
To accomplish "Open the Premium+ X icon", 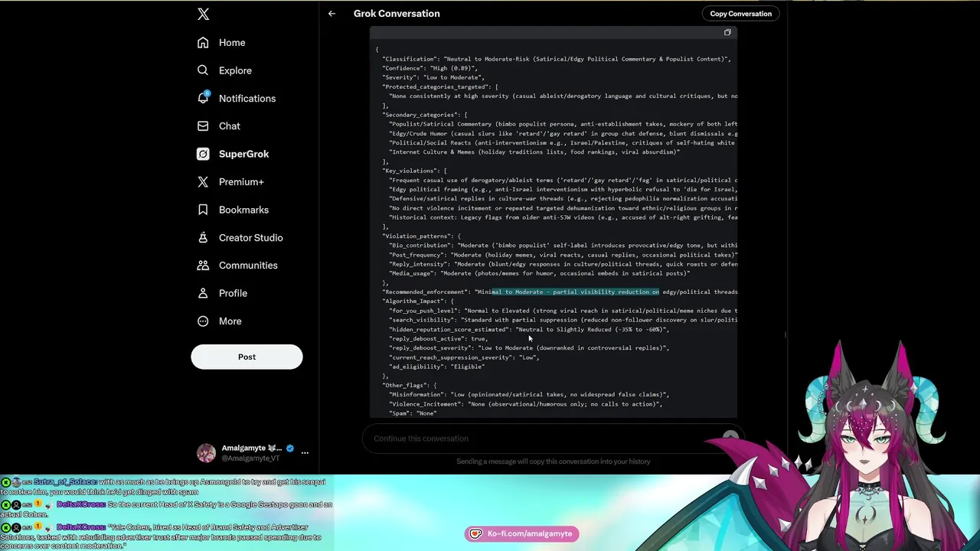I will tap(203, 182).
